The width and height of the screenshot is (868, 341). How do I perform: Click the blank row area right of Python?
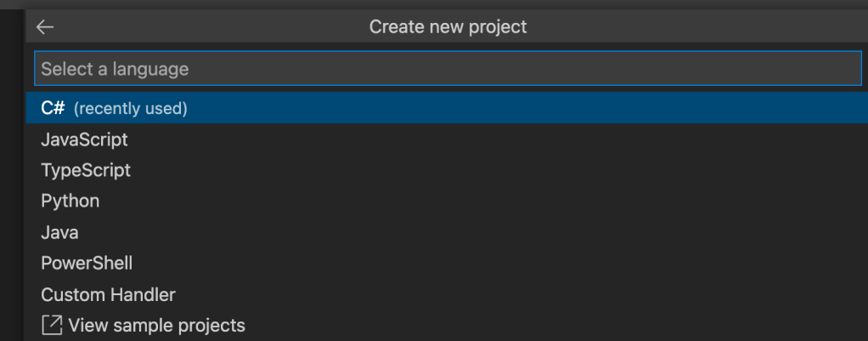[510, 202]
